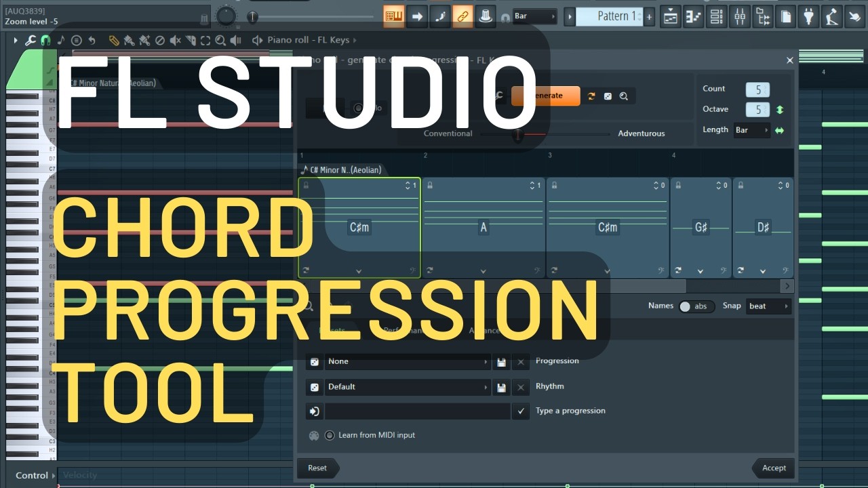Click the import arrow icon beside progression field
Image resolution: width=868 pixels, height=488 pixels.
(x=315, y=411)
